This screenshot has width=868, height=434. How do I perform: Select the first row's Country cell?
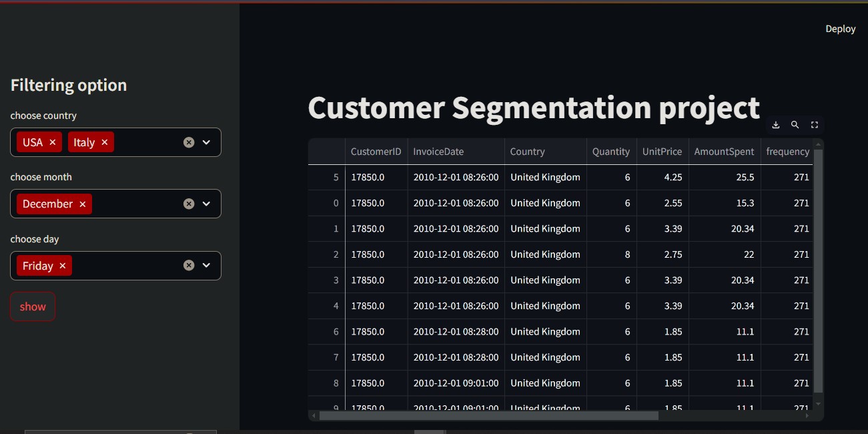[x=545, y=178]
